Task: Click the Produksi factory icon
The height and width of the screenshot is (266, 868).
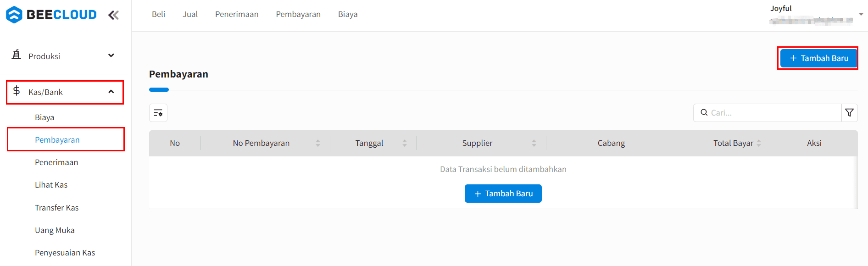Action: click(x=17, y=55)
